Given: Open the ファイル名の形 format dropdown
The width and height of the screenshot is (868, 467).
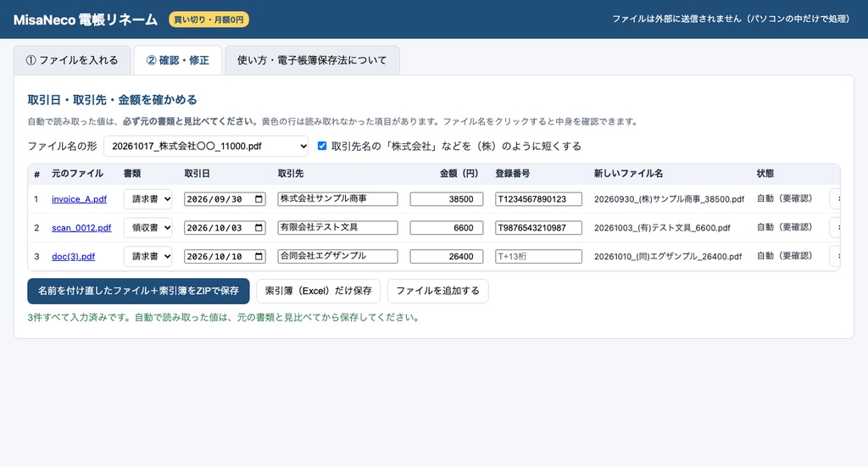Looking at the screenshot, I should [x=206, y=146].
